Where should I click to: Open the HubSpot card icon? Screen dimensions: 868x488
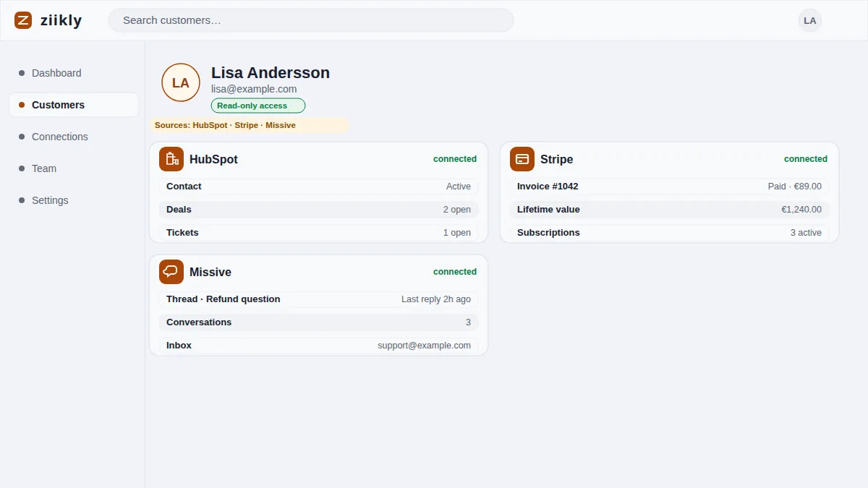click(x=171, y=159)
